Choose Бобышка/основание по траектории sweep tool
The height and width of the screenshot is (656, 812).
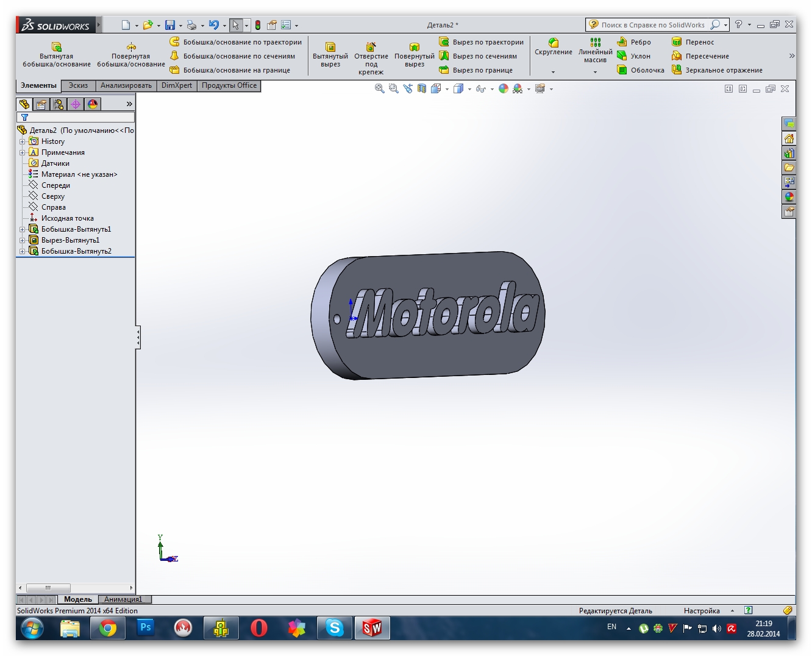(x=235, y=42)
